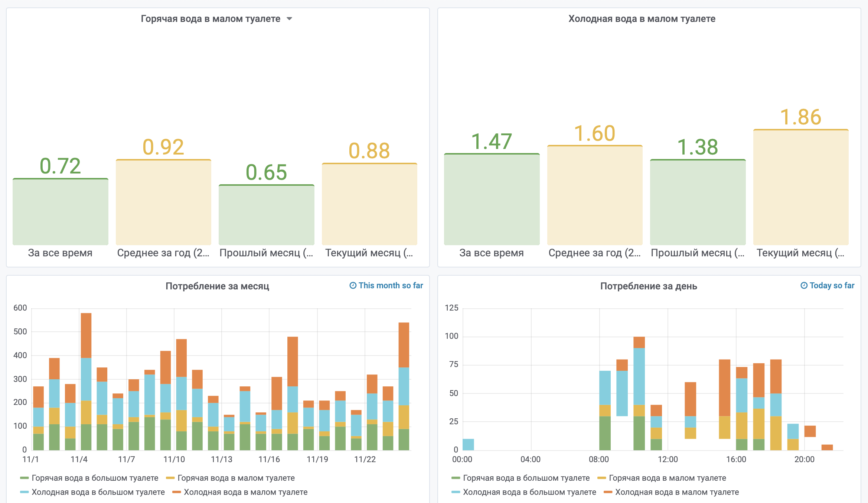Toggle Холодная вода в малом туалете series in monthly legend
868x503 pixels.
click(245, 492)
